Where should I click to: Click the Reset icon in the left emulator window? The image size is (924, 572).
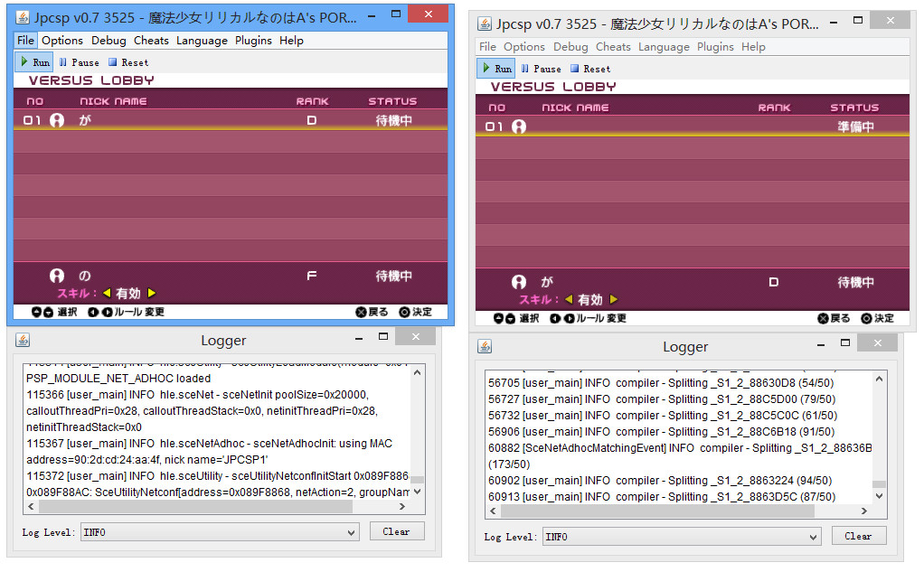(113, 62)
